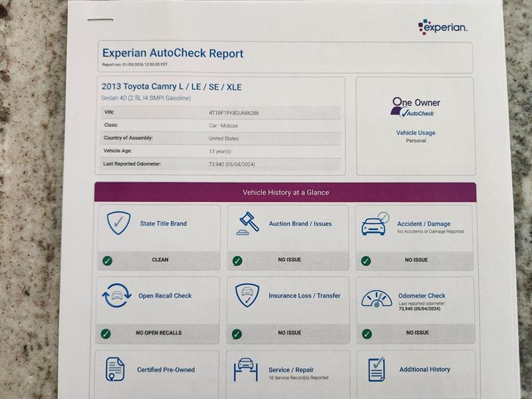Open the Service / Repair link
Image resolution: width=532 pixels, height=399 pixels.
pos(291,370)
